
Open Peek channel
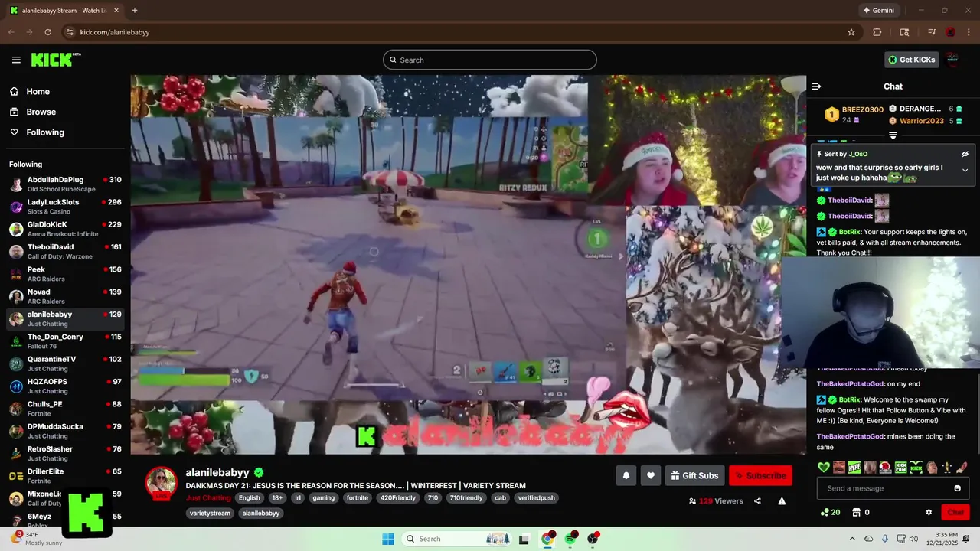point(65,274)
